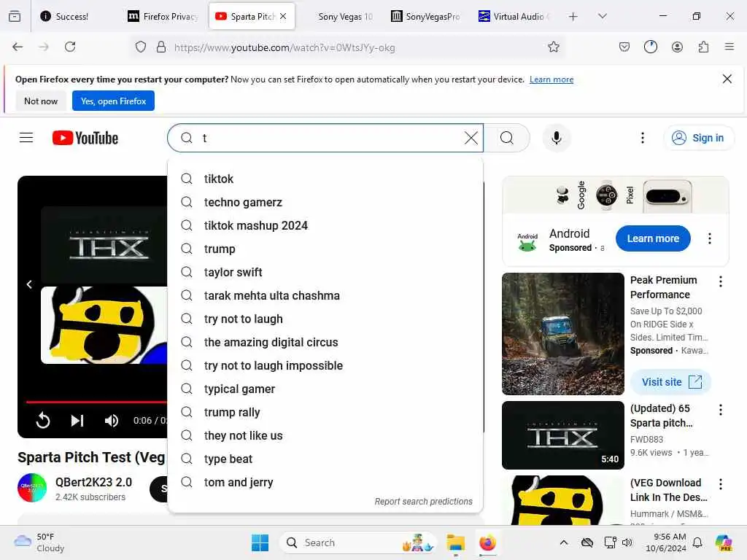Clear the search box with X
Viewport: 747px width, 560px height.
tap(471, 138)
